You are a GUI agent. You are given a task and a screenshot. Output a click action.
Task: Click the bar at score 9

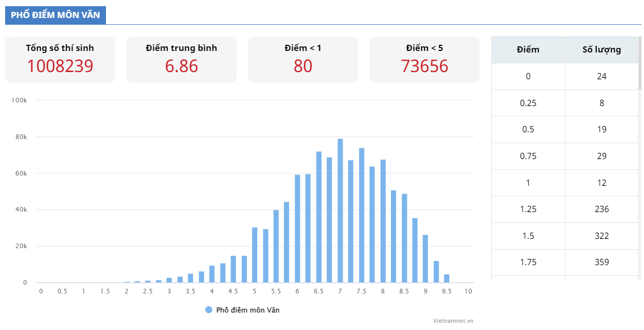[425, 258]
